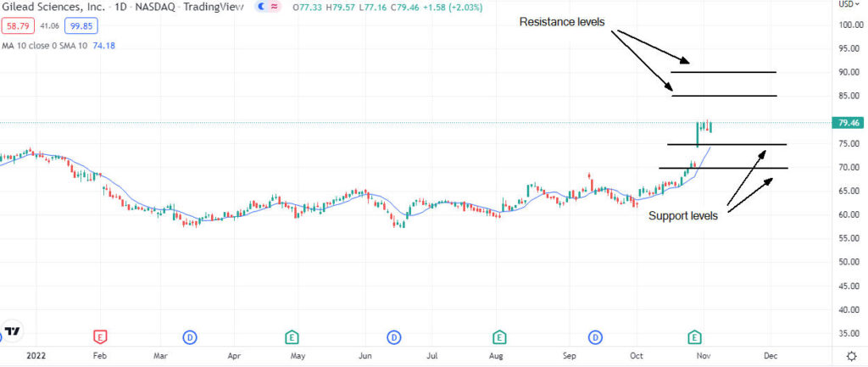Click the 2022 label on time axis

[x=36, y=355]
